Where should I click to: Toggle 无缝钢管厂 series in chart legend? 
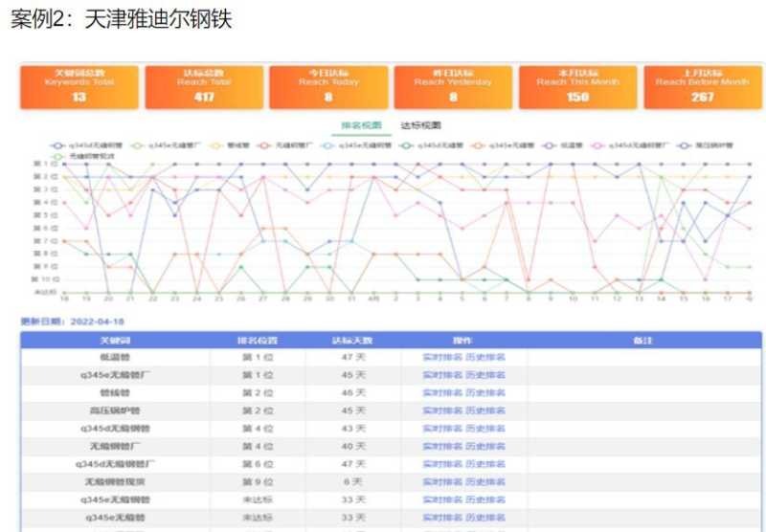point(284,145)
